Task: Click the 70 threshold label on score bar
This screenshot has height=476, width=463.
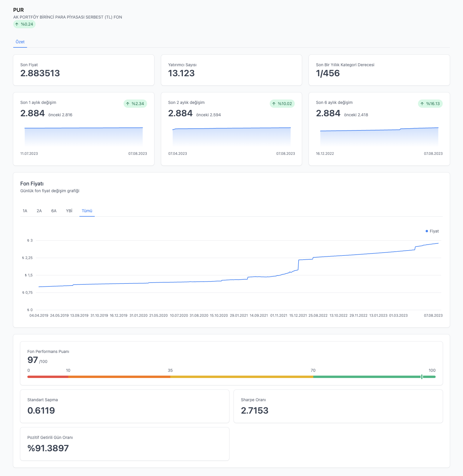Action: [313, 370]
